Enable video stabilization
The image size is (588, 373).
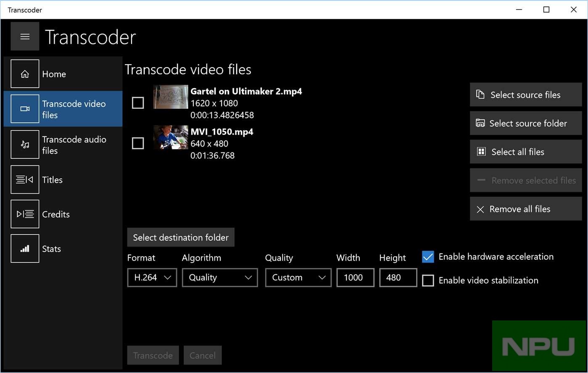pos(427,280)
